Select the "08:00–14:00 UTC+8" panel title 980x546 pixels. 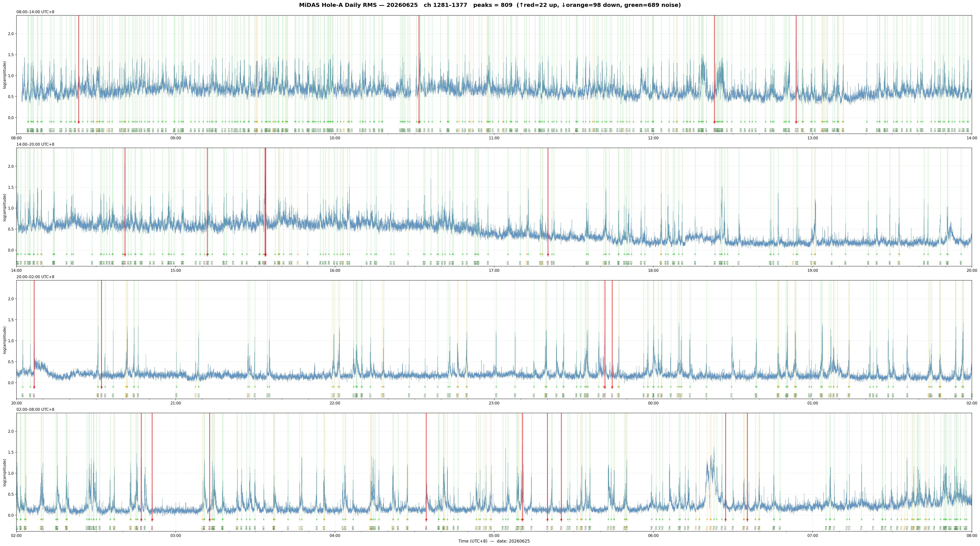point(35,12)
